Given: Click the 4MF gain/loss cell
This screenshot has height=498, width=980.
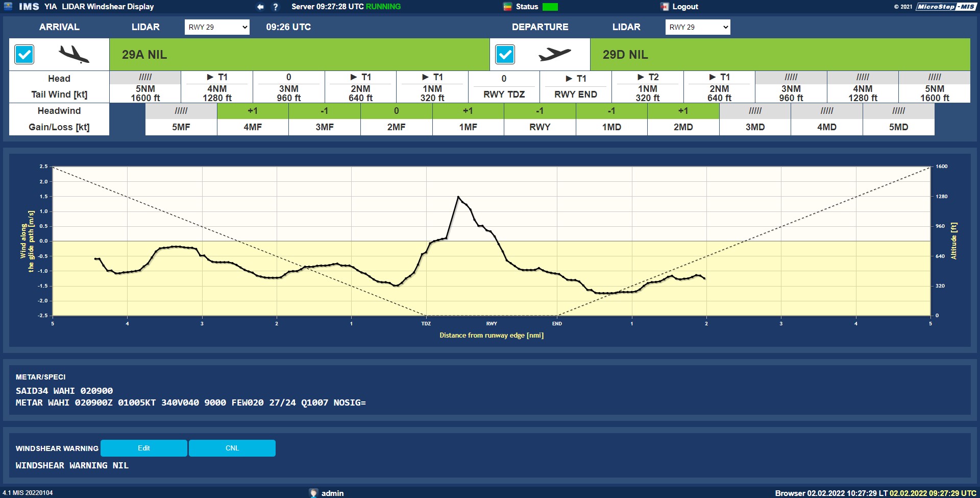Looking at the screenshot, I should pyautogui.click(x=253, y=119).
